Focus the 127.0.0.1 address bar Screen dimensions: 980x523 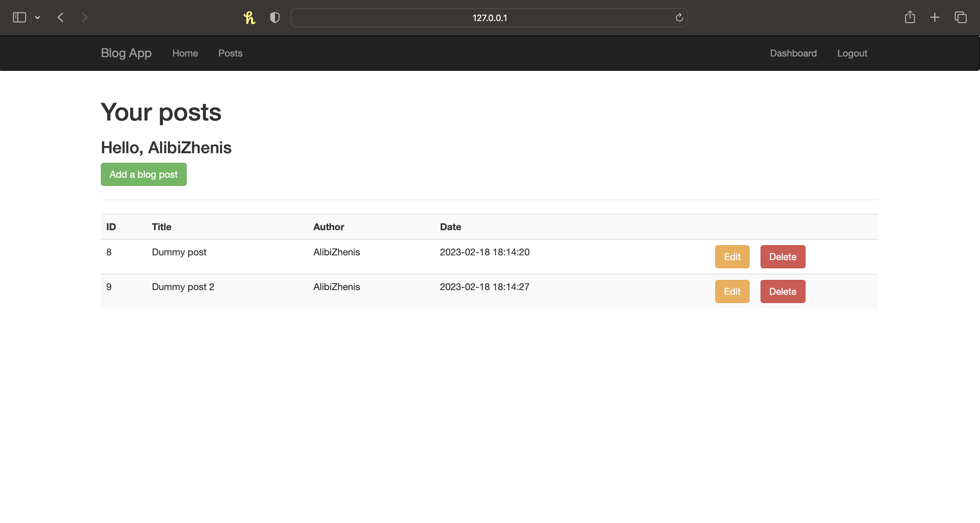(x=489, y=18)
